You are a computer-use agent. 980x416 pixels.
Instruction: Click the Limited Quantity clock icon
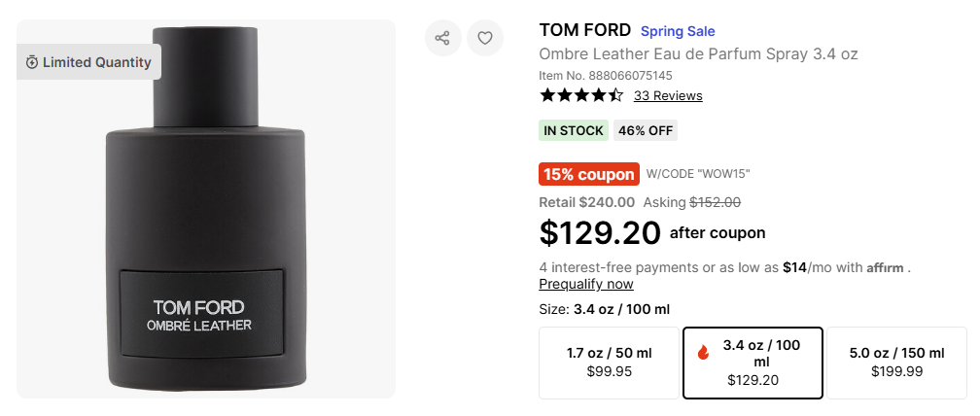click(x=32, y=62)
